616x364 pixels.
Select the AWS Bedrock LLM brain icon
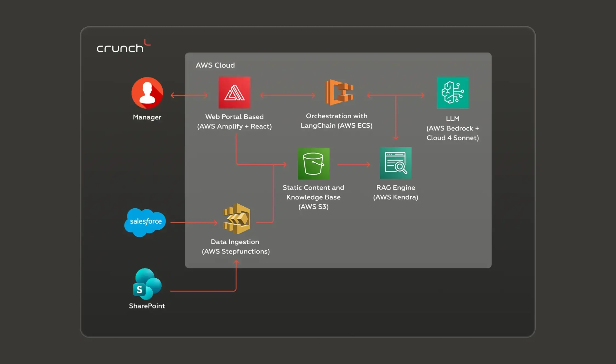(452, 93)
